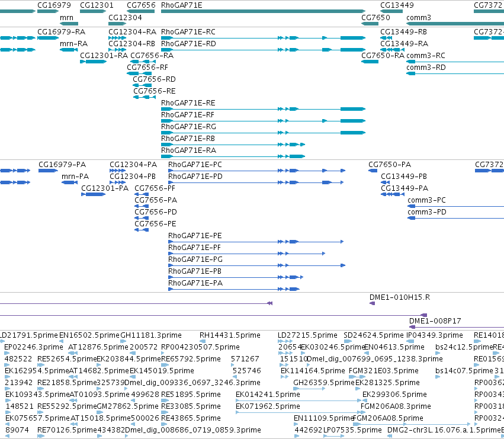This screenshot has width=504, height=439.
Task: Click protein comm3-PD
Action: (427, 213)
